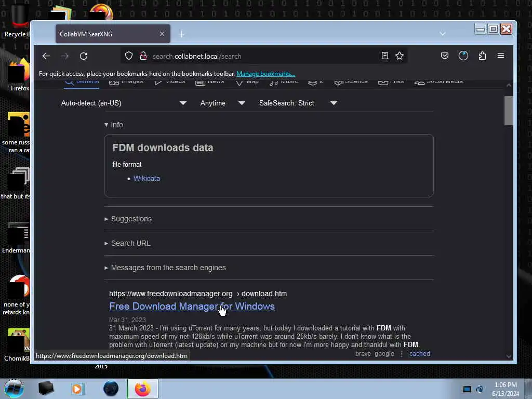Click the network system tray icon

tap(480, 389)
